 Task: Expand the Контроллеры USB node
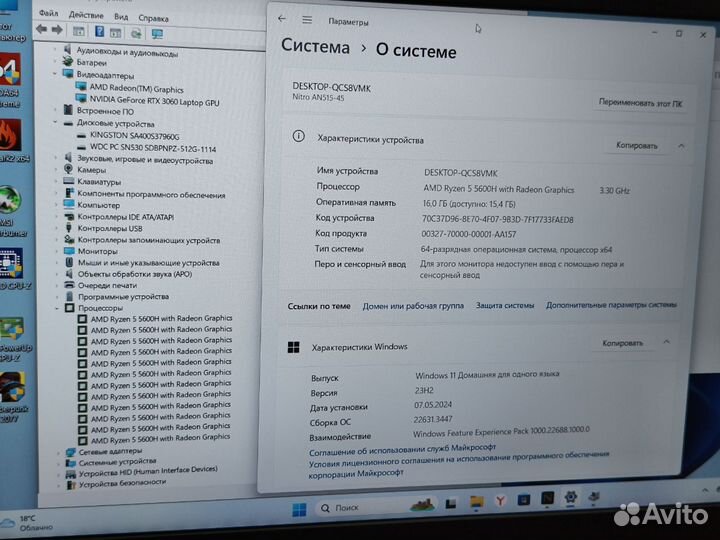[57, 228]
